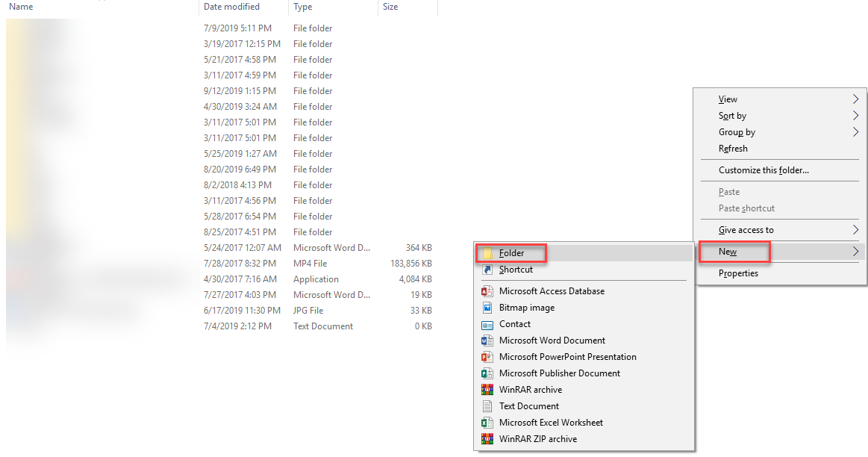This screenshot has height=457, width=868.
Task: Expand the Give access to arrow
Action: point(855,230)
